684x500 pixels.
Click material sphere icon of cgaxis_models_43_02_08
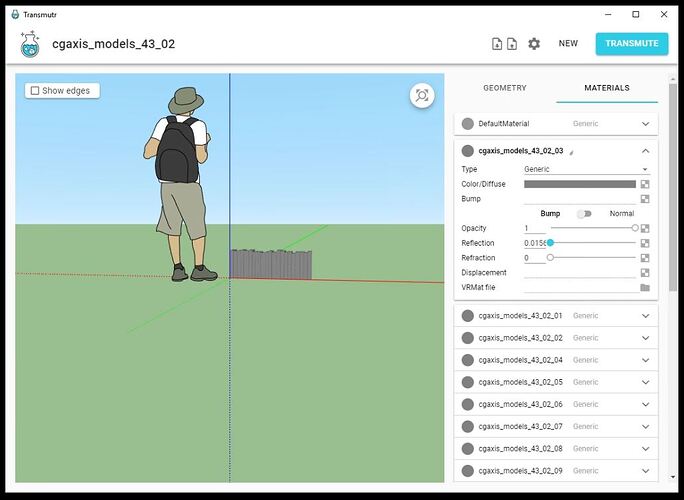pyautogui.click(x=468, y=449)
